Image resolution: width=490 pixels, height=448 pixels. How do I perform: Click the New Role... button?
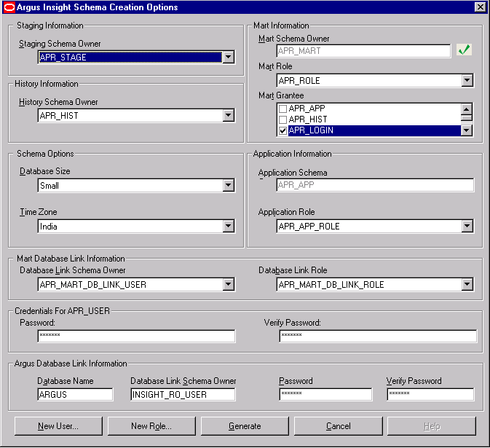click(x=151, y=426)
